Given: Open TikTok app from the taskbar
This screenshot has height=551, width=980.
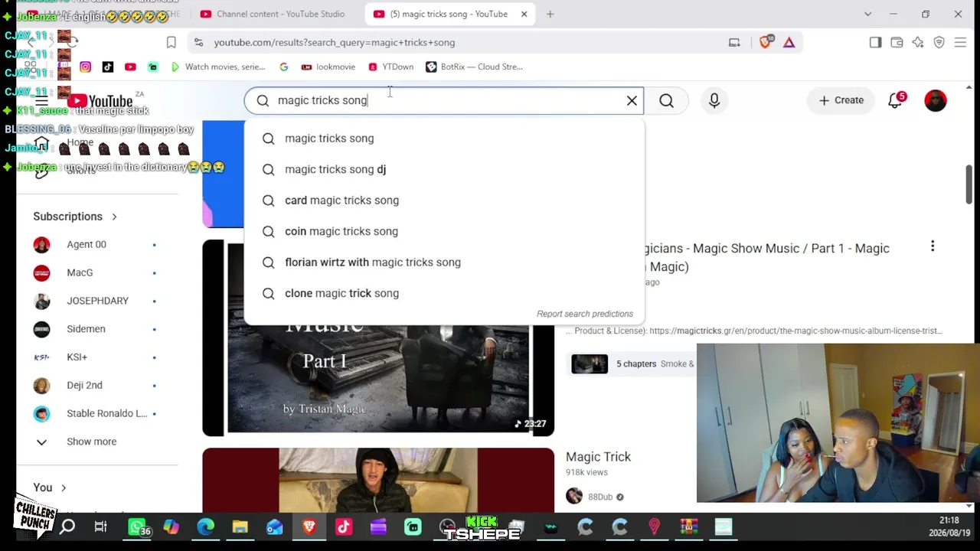Looking at the screenshot, I should [x=344, y=527].
